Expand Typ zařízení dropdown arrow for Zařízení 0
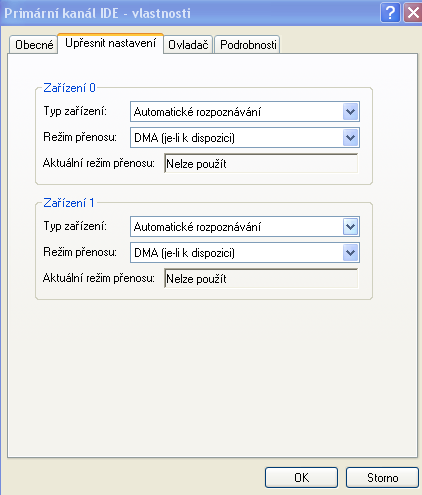 click(x=350, y=112)
